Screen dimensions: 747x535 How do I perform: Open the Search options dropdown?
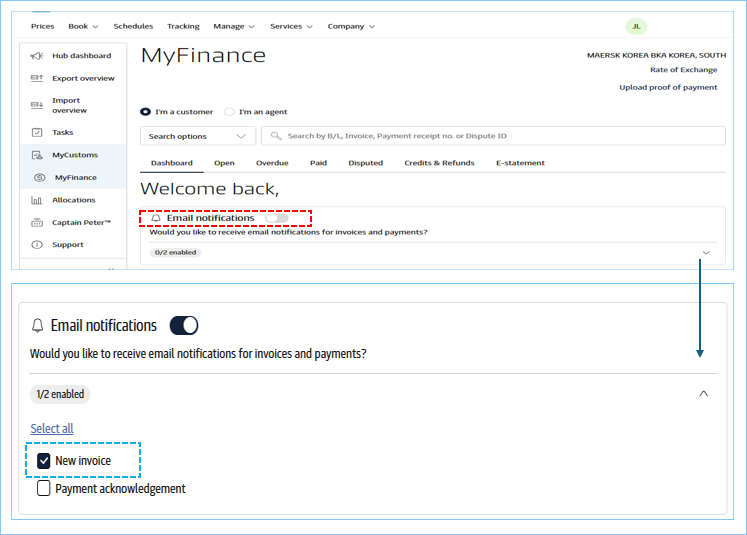point(197,136)
